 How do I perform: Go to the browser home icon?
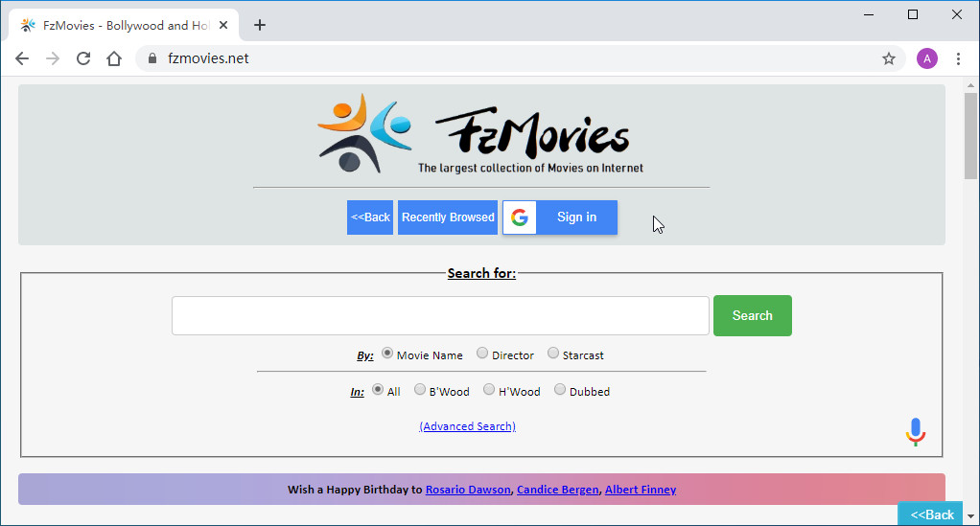[x=114, y=58]
